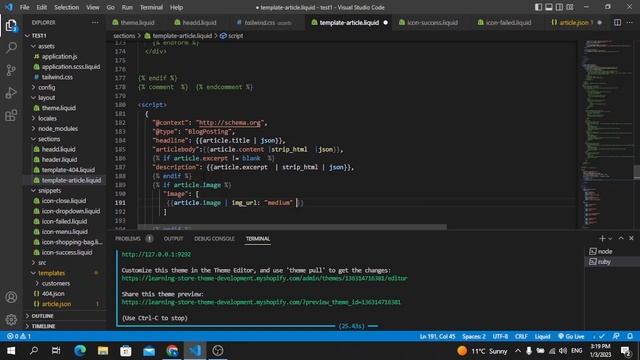Viewport: 640px width, 360px height.
Task: Open the theme editor admin URL
Action: pos(264,278)
